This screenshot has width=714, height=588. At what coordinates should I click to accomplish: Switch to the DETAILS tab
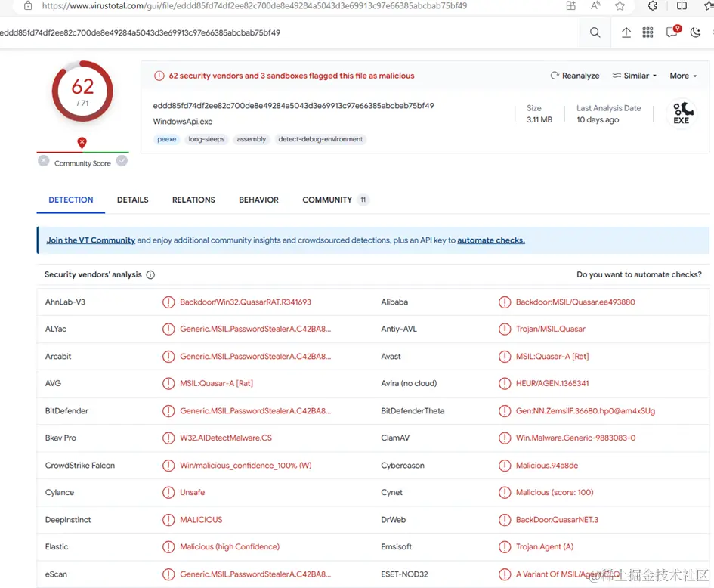pos(132,200)
